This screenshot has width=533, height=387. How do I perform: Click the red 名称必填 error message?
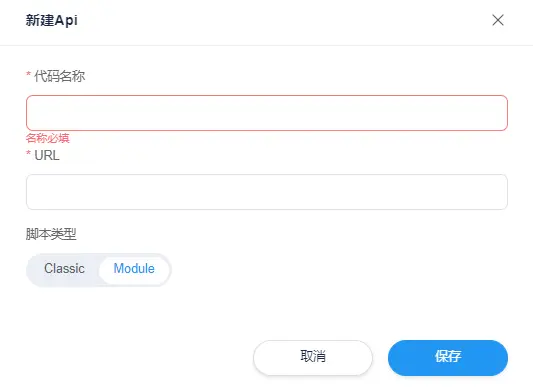pyautogui.click(x=48, y=138)
